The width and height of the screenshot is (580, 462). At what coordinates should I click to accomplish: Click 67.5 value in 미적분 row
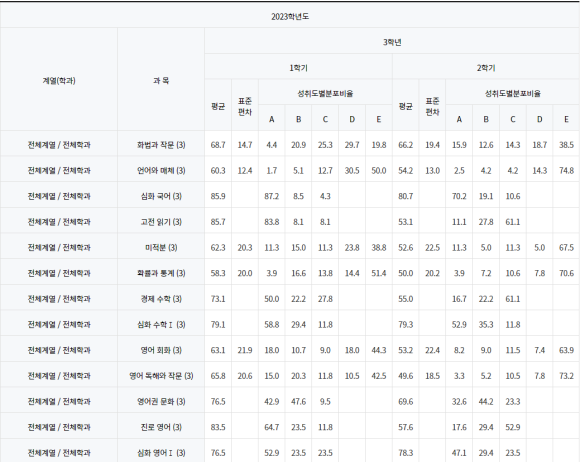(x=566, y=247)
